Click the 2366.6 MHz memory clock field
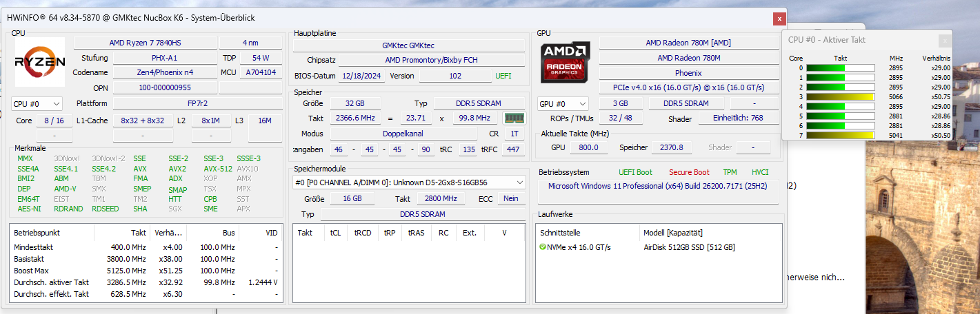This screenshot has width=980, height=314. click(355, 118)
